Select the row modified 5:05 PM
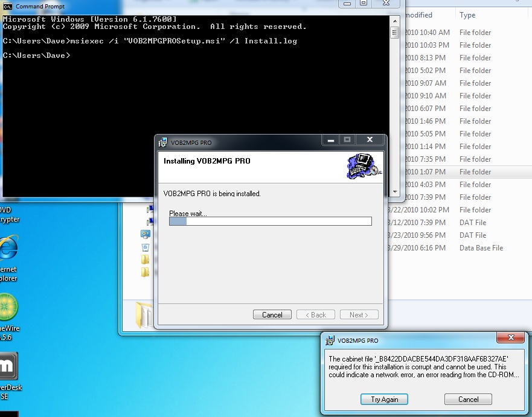 (x=467, y=134)
